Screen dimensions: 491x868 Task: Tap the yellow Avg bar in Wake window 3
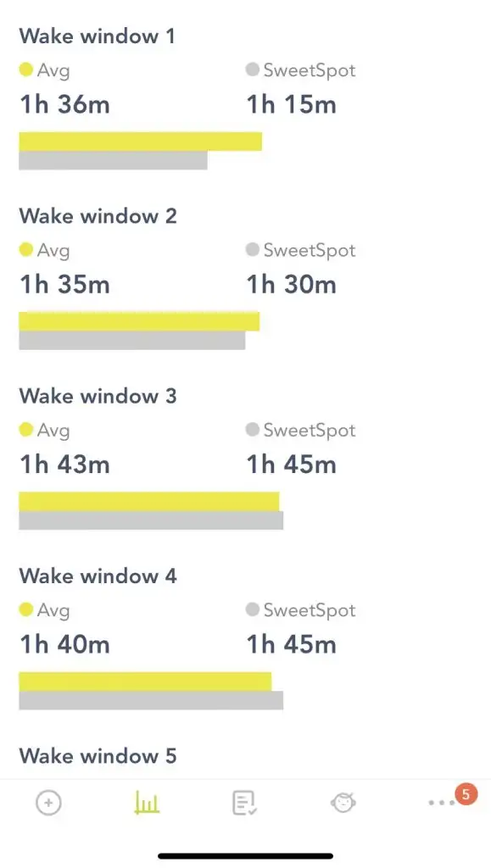149,501
